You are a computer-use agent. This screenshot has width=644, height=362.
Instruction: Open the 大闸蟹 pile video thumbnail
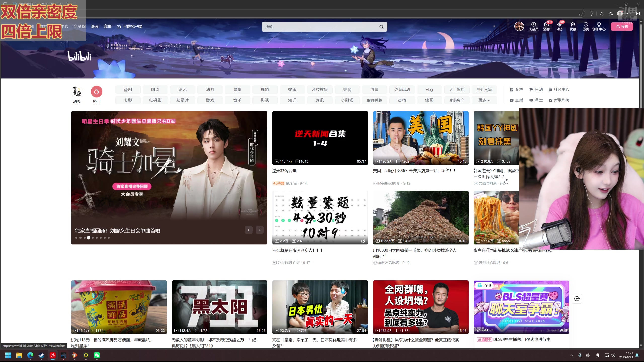(x=421, y=217)
